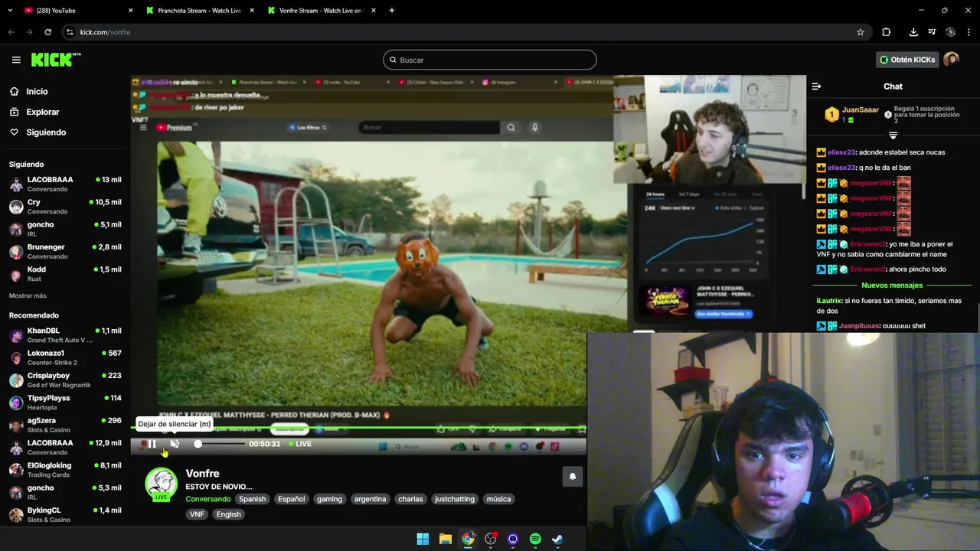The width and height of the screenshot is (980, 551).
Task: Collapse the chat panel with arrow icon
Action: 816,86
